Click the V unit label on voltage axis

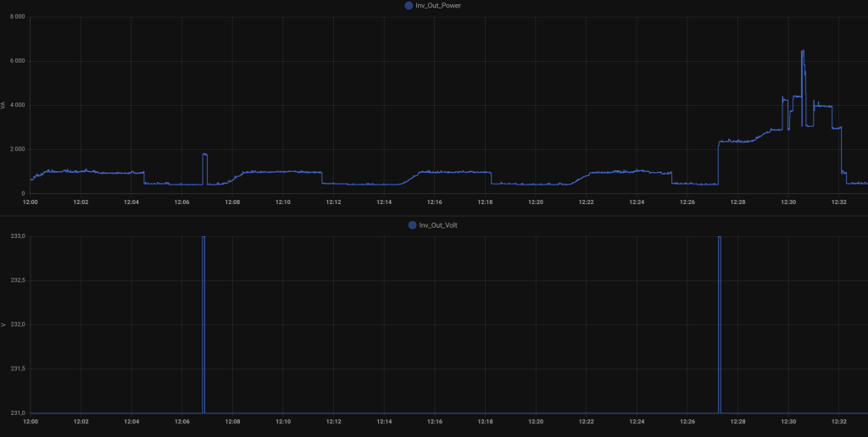3,324
